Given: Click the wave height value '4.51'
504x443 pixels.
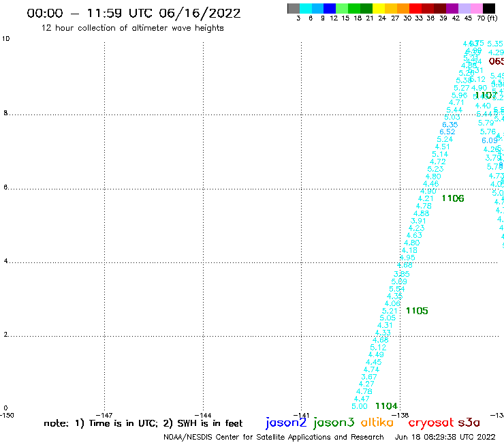Looking at the screenshot, I should point(443,147).
